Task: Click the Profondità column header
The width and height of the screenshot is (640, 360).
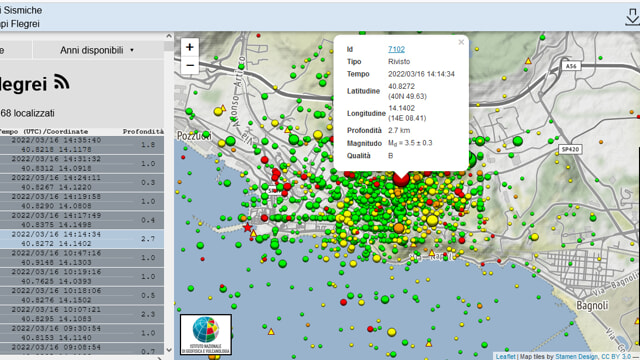Action: pos(143,132)
